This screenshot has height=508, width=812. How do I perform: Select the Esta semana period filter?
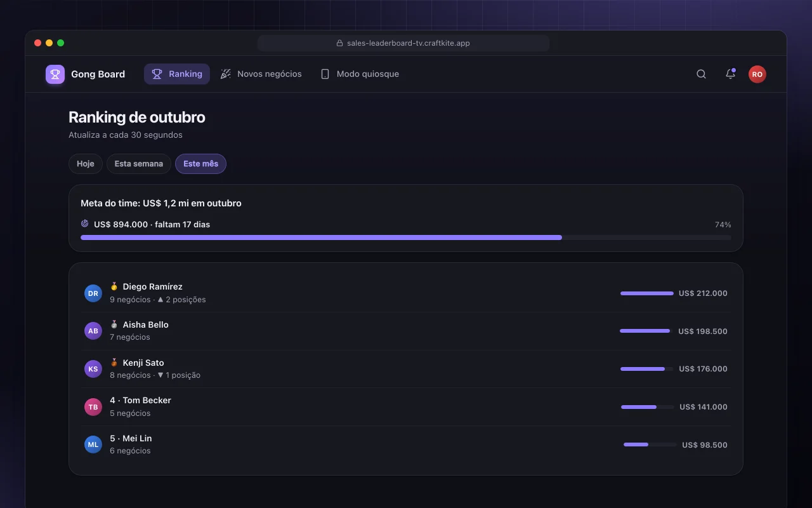coord(139,164)
